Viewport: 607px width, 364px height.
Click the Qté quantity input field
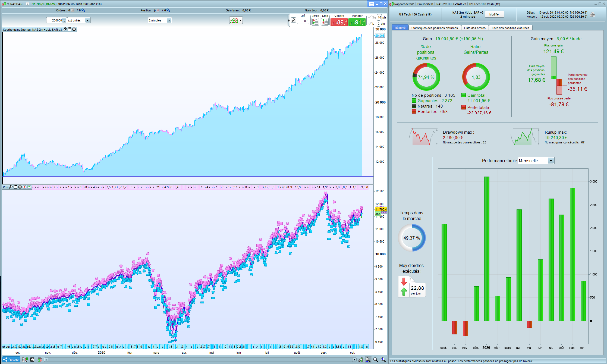point(303,21)
